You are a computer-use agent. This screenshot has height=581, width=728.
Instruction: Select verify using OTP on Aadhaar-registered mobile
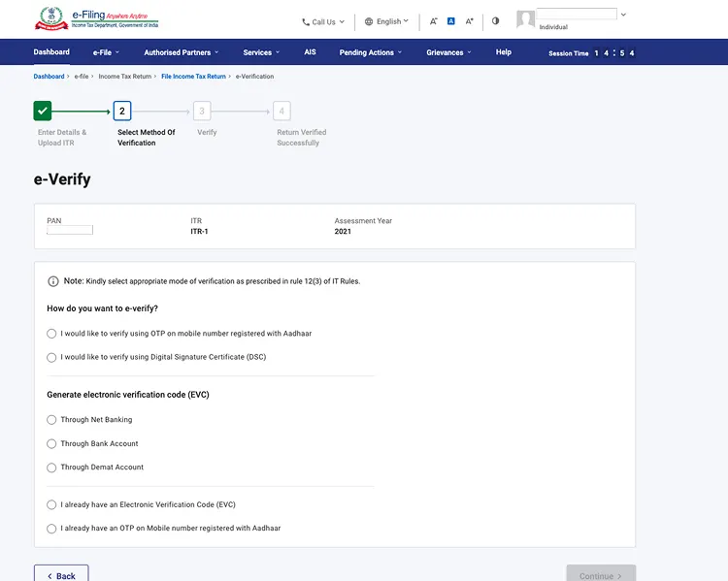click(51, 334)
